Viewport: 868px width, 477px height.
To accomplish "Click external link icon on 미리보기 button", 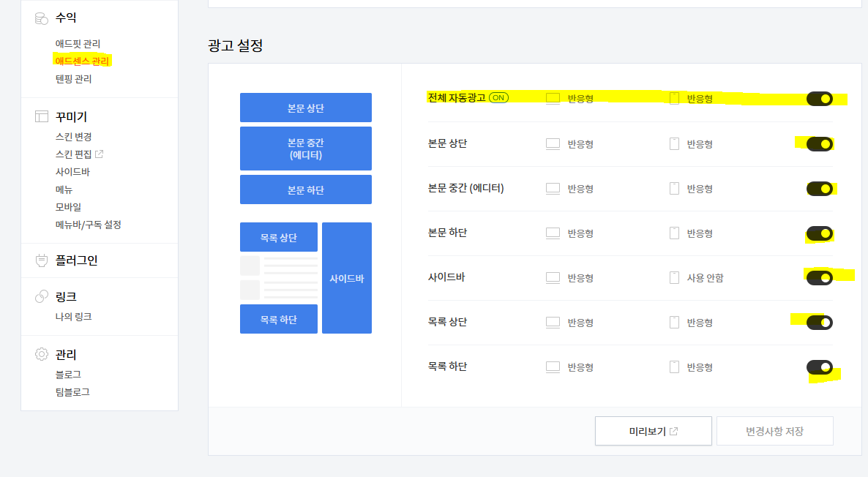I will click(674, 431).
